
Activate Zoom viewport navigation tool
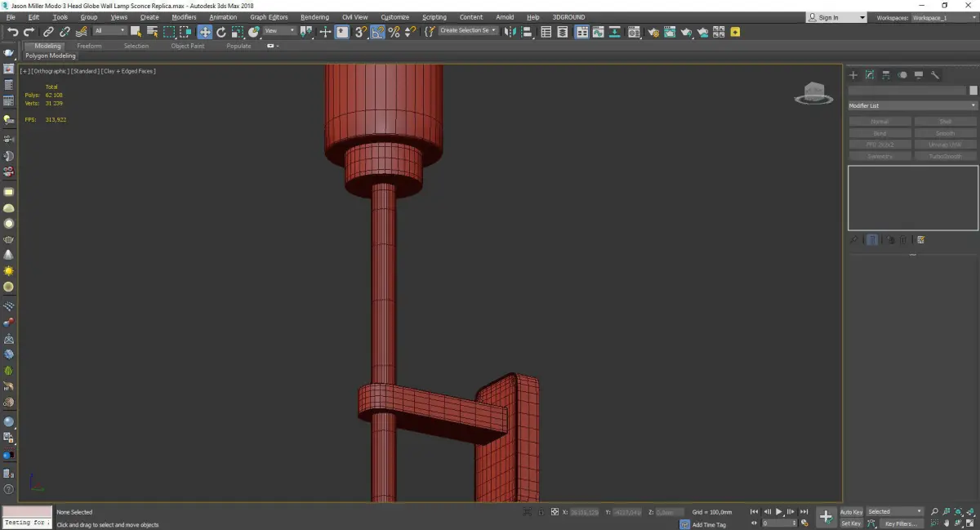[934, 511]
